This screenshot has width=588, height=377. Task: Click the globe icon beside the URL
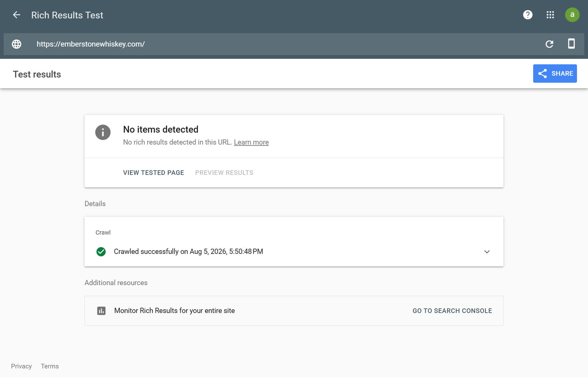click(x=17, y=44)
